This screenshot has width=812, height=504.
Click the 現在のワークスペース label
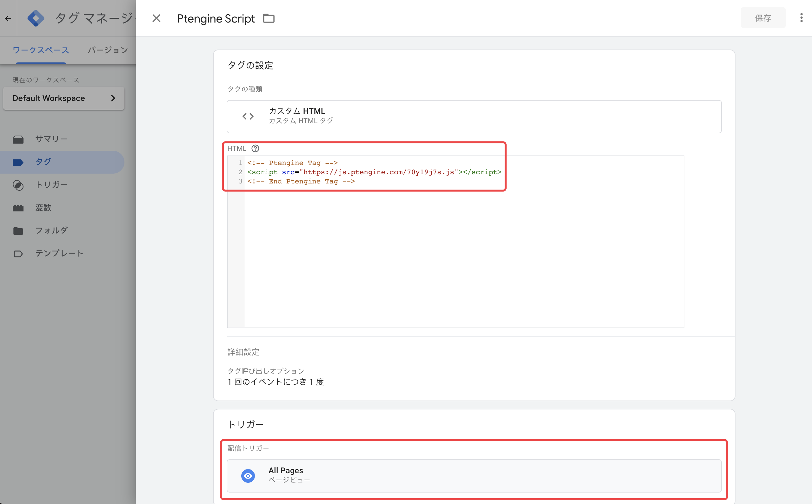pos(46,80)
